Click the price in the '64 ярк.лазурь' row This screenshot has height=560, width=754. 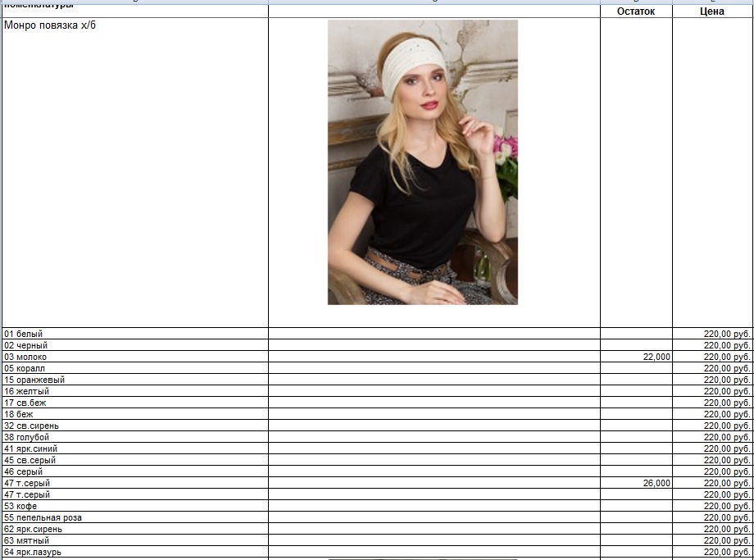point(727,552)
